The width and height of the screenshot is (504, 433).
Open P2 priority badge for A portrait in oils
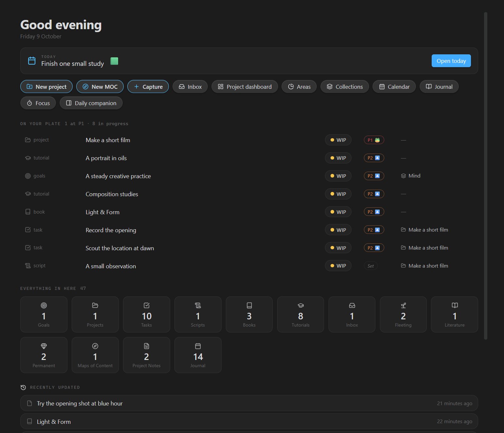[x=374, y=158]
